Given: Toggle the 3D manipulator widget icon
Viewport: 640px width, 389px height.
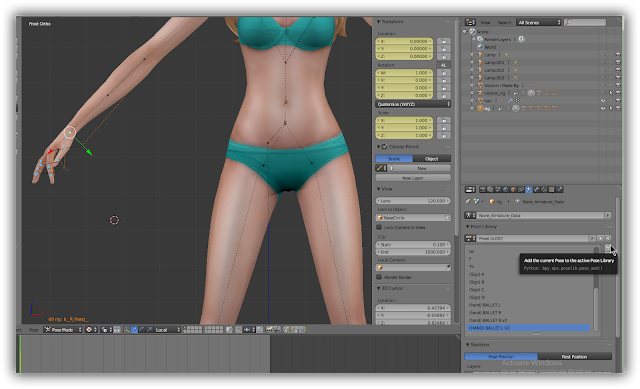Looking at the screenshot, I should click(127, 329).
